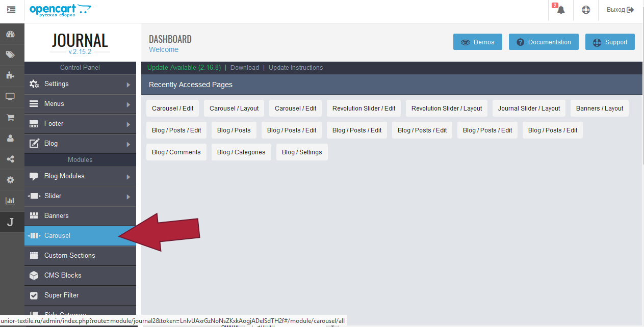Click the JOURNAL v.2.15.2 logo
This screenshot has width=644, height=327.
80,43
